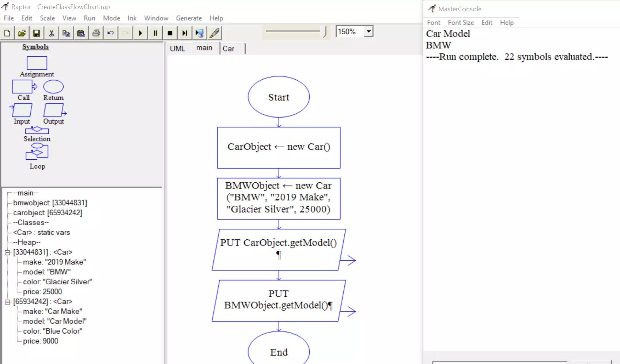Stop flowchart execution
The height and width of the screenshot is (364, 620).
point(170,33)
